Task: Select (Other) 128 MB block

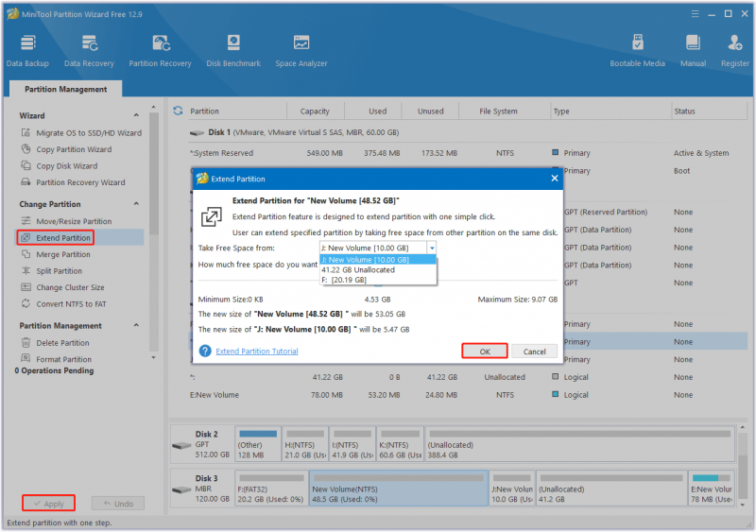Action: (x=258, y=444)
